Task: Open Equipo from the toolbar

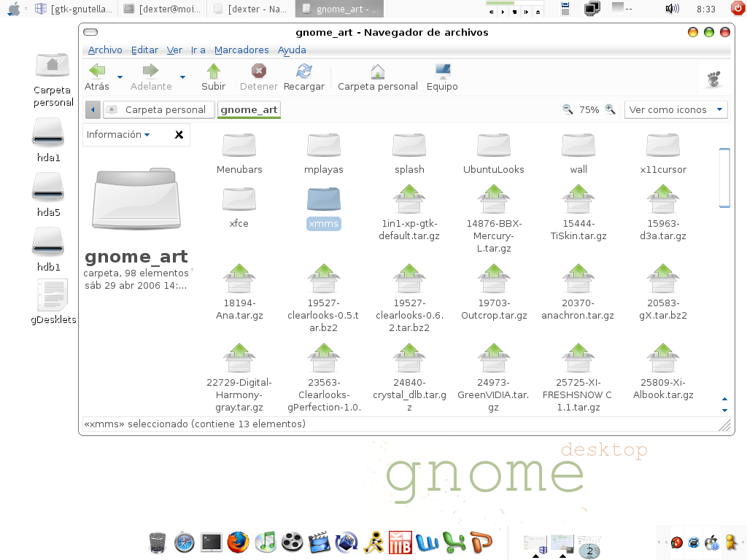Action: click(x=442, y=77)
